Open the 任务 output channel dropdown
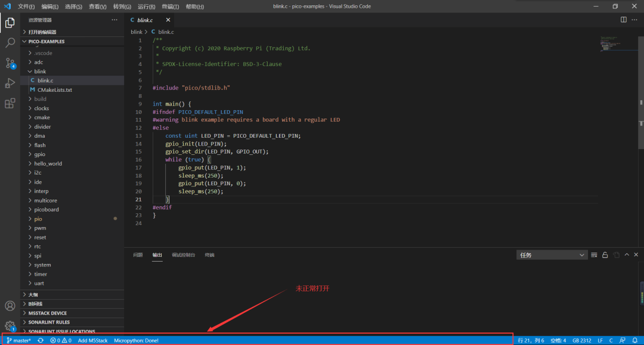This screenshot has height=345, width=644. pyautogui.click(x=552, y=255)
